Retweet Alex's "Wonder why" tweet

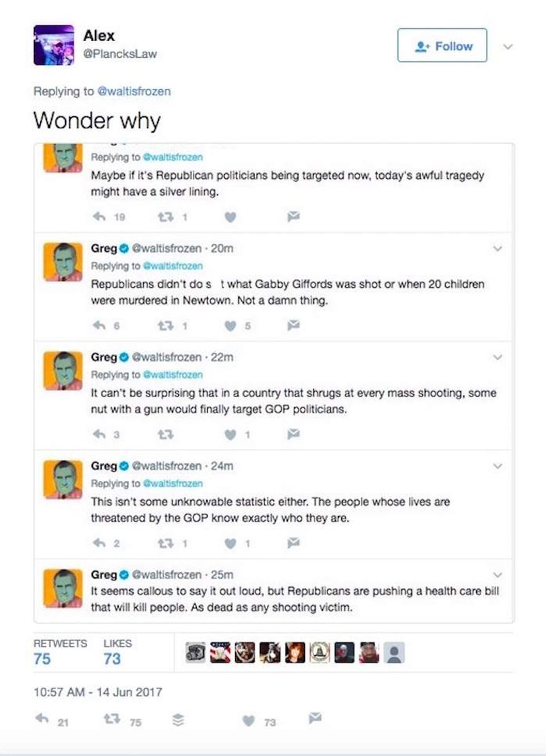pyautogui.click(x=112, y=719)
